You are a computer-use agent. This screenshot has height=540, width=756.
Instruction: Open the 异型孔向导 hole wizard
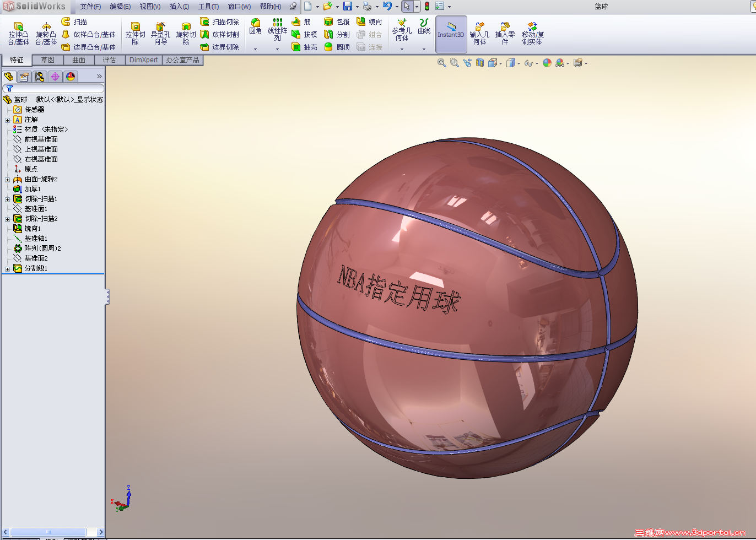pos(160,34)
